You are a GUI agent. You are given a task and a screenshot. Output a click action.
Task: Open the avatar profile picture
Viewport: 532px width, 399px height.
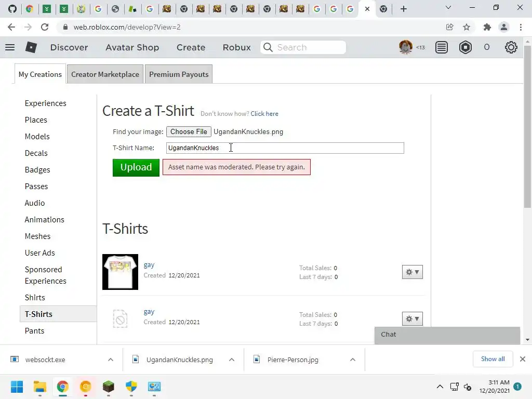click(x=405, y=47)
